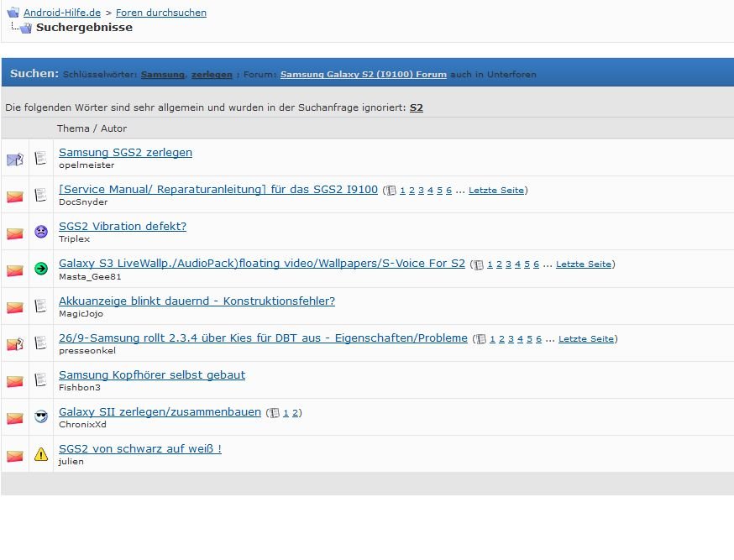Click author name Fishbon3
This screenshot has height=560, width=734.
point(80,387)
